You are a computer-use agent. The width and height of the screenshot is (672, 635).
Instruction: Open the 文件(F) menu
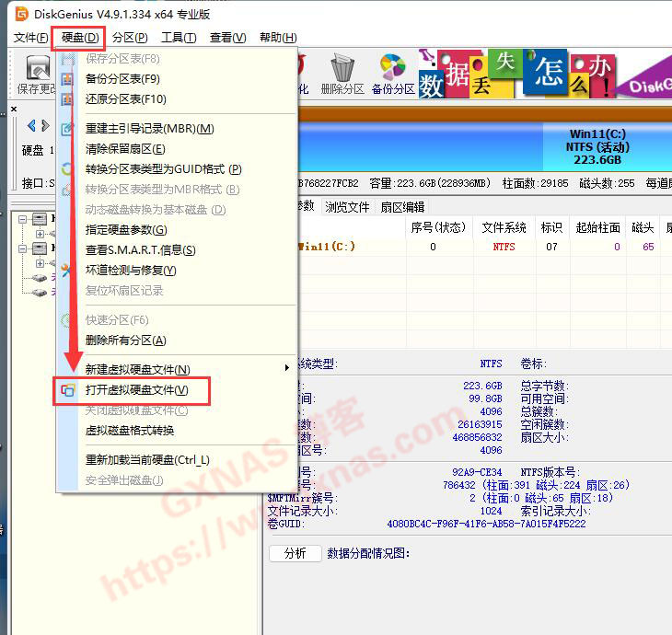pyautogui.click(x=31, y=38)
